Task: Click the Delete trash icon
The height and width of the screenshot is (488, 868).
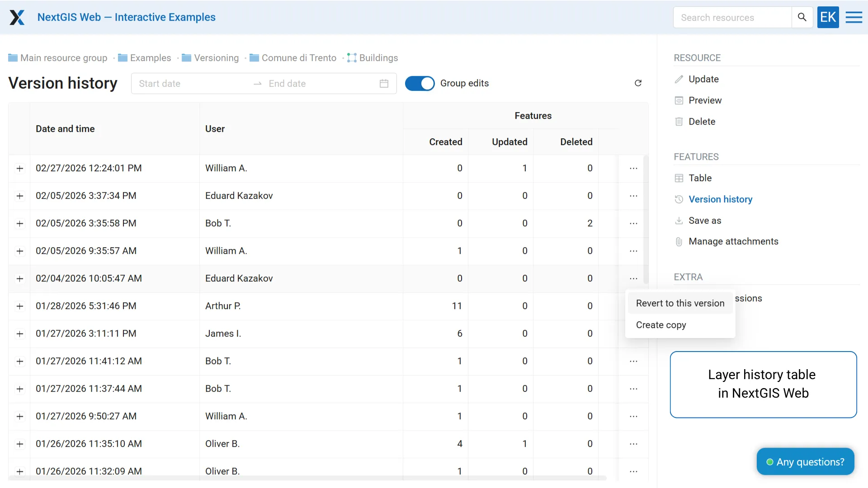Action: [x=679, y=122]
